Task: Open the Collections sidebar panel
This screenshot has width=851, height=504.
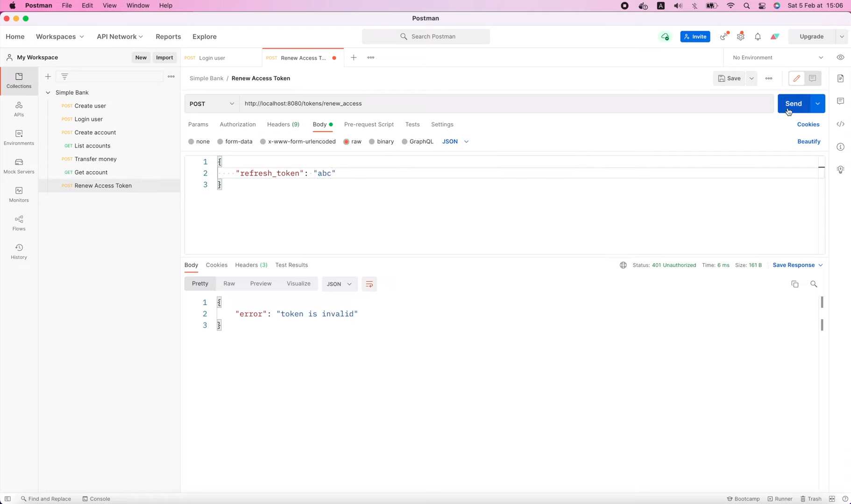Action: pos(19,81)
